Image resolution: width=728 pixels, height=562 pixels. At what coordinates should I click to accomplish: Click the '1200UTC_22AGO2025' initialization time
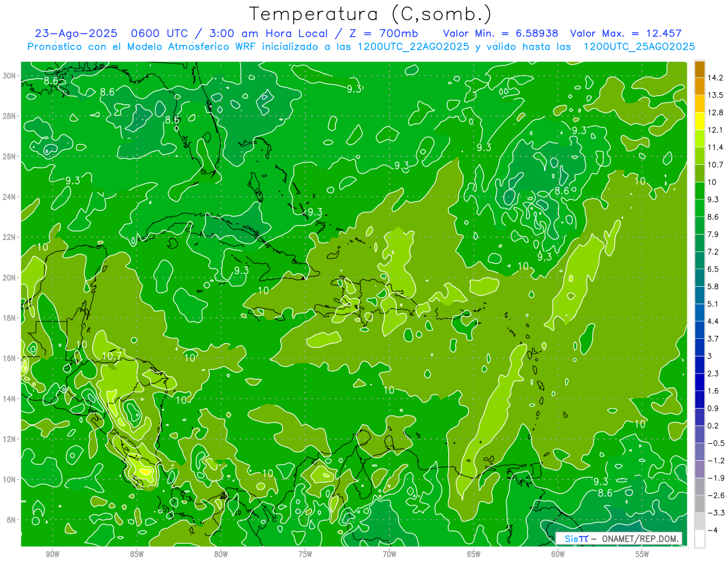413,47
